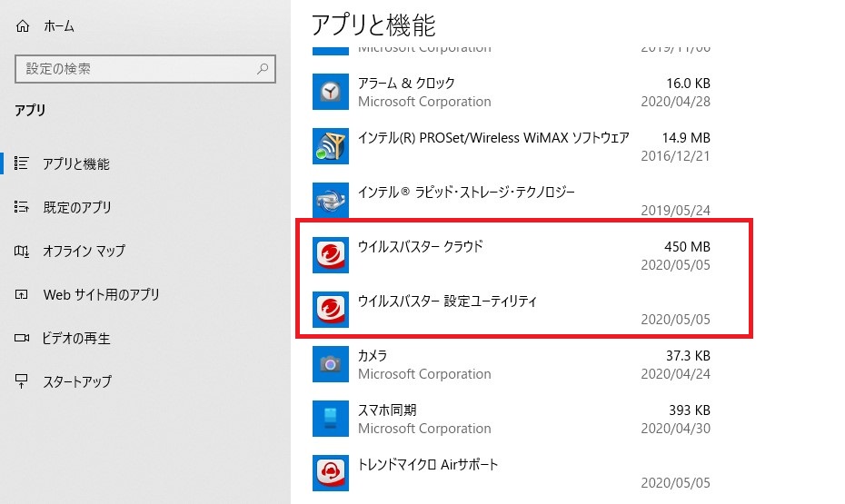Open スタートアップ settings
This screenshot has width=845, height=504.
point(77,381)
